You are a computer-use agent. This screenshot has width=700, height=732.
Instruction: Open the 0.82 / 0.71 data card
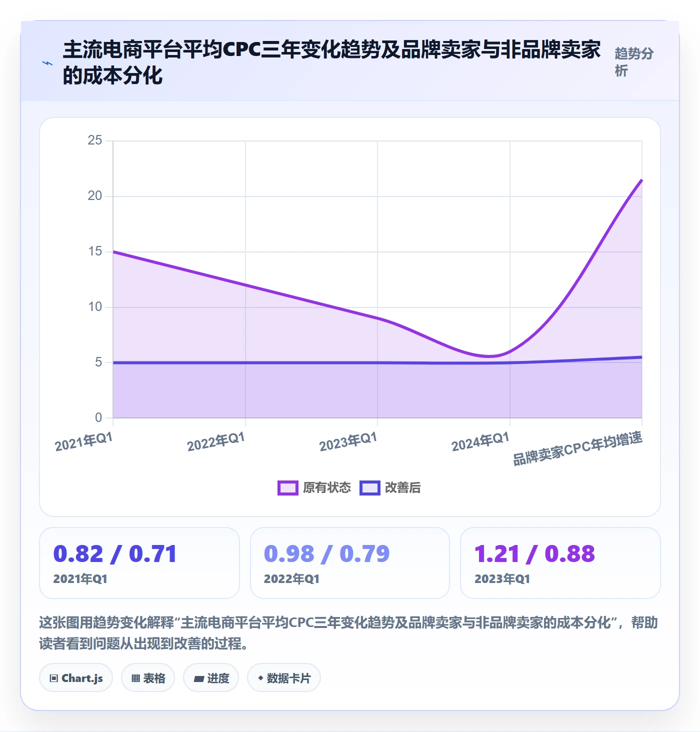click(139, 563)
